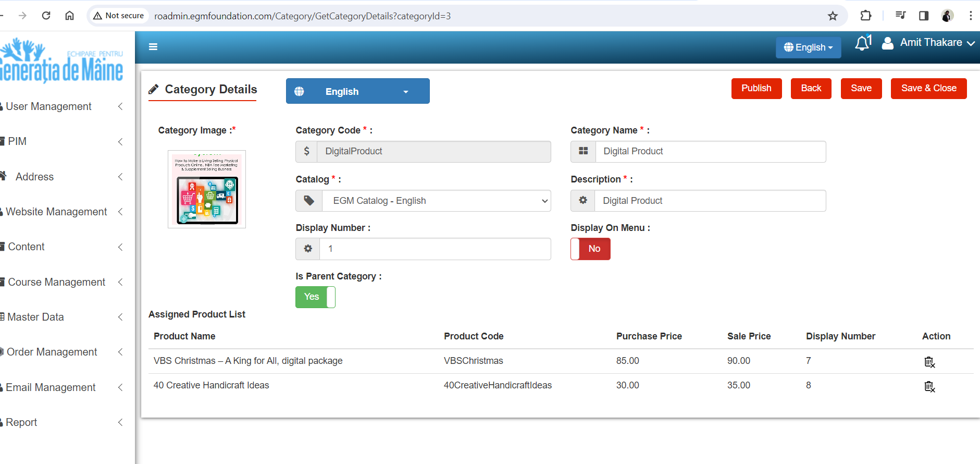Screen dimensions: 980x464
Task: Expand Course Management sidebar menu
Action: point(61,282)
